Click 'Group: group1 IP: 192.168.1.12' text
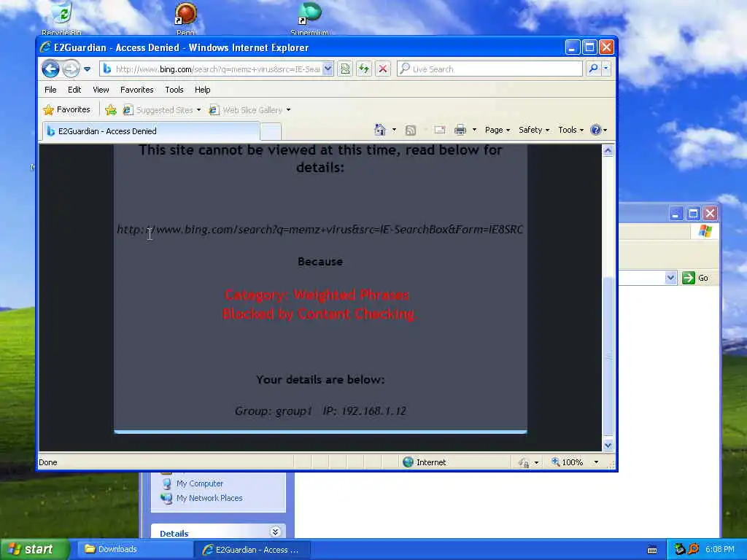Image resolution: width=747 pixels, height=560 pixels. pyautogui.click(x=320, y=411)
